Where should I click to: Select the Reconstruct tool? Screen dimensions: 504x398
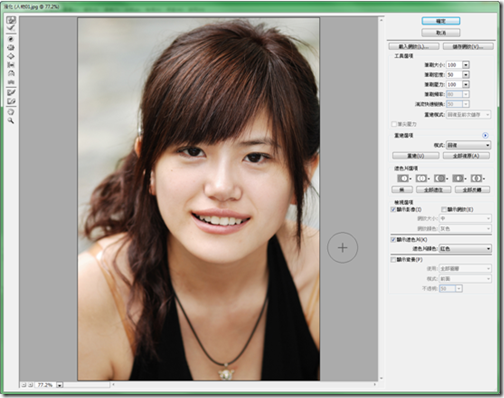(11, 29)
